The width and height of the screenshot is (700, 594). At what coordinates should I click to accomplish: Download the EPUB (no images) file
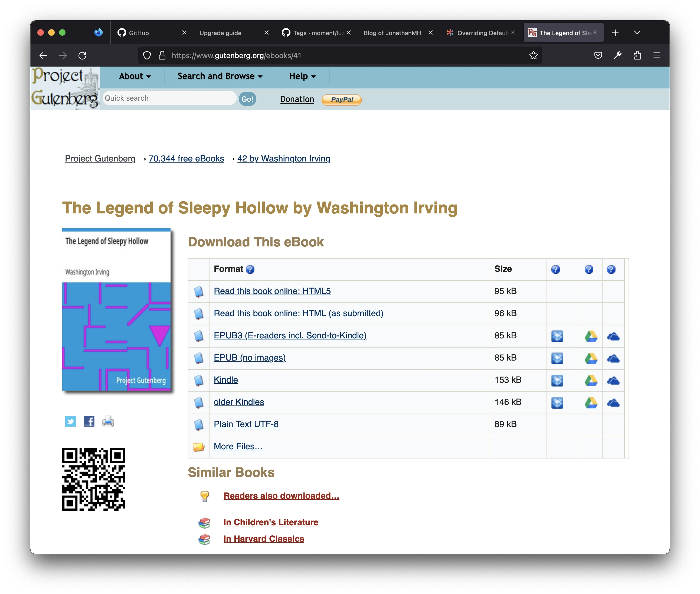click(x=249, y=358)
